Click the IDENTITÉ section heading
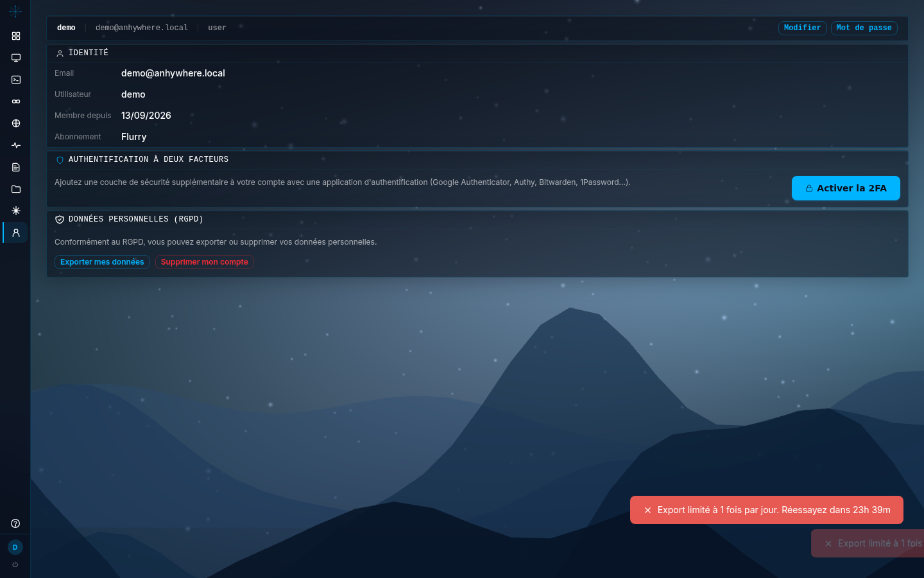924x578 pixels. (89, 53)
